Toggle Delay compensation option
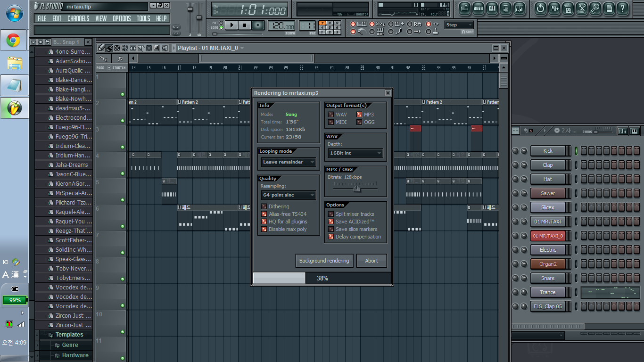This screenshot has width=644, height=362. tap(331, 237)
